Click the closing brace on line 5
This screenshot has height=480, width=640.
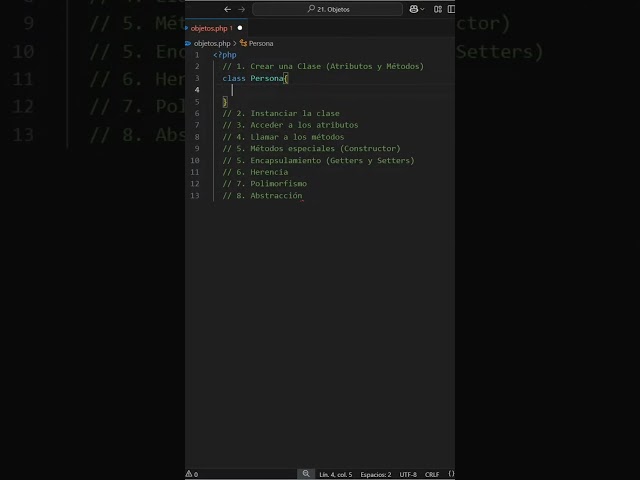pyautogui.click(x=225, y=102)
